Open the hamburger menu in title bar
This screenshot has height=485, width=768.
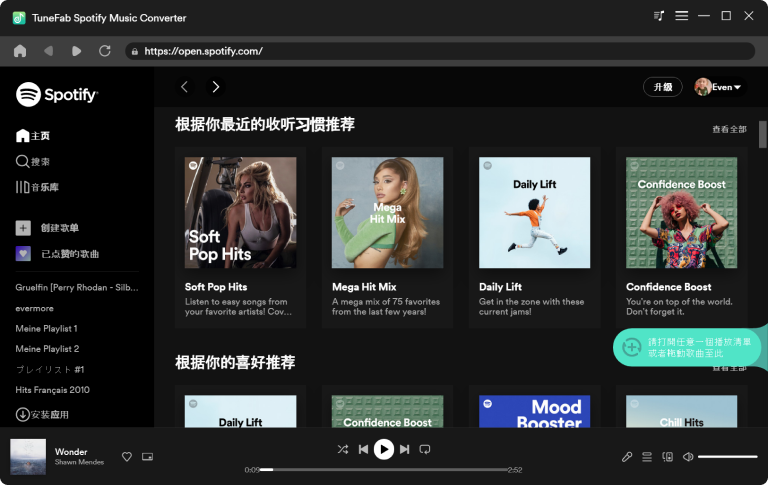[681, 16]
